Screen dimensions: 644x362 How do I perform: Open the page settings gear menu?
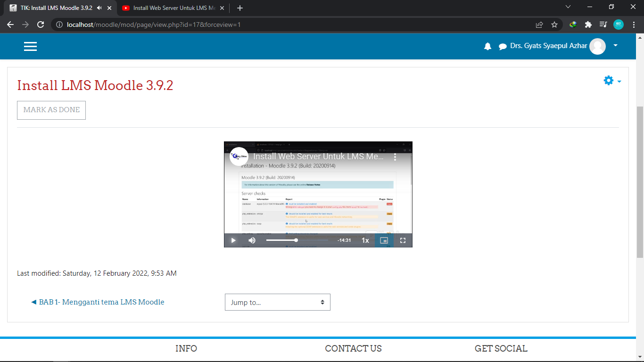pos(612,81)
